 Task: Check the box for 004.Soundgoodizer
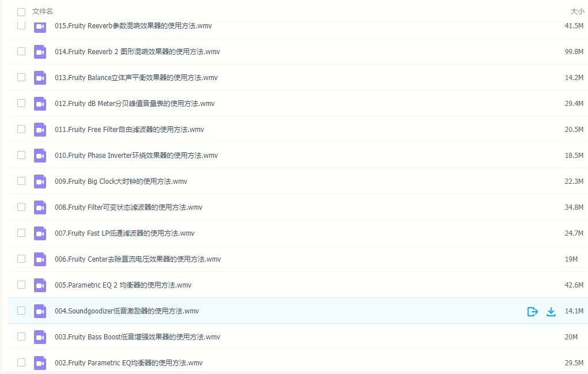(21, 311)
